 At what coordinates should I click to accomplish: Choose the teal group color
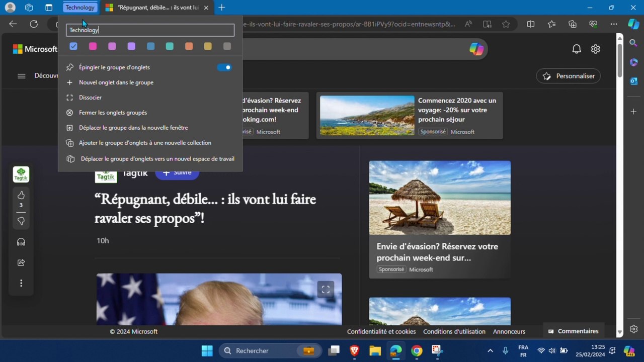(x=170, y=46)
